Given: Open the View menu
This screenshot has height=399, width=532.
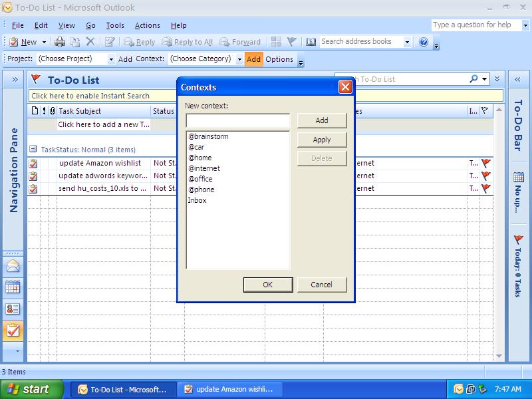Looking at the screenshot, I should click(x=66, y=25).
